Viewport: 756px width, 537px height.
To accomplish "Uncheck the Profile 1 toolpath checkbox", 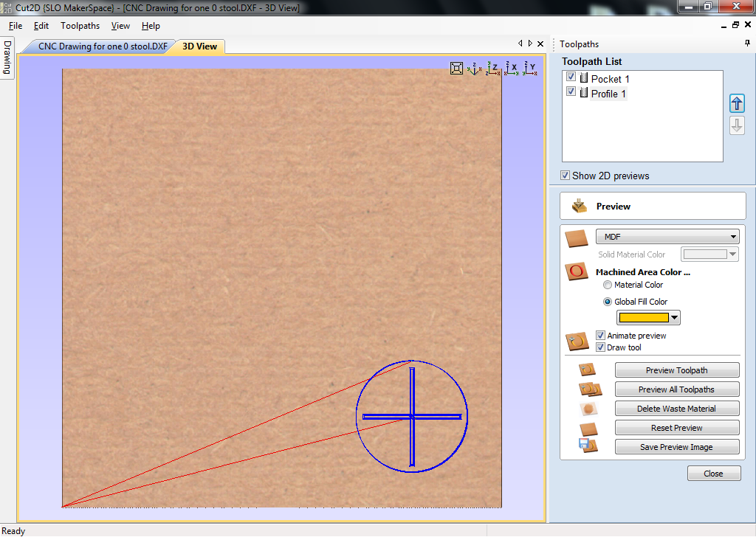I will pos(571,91).
